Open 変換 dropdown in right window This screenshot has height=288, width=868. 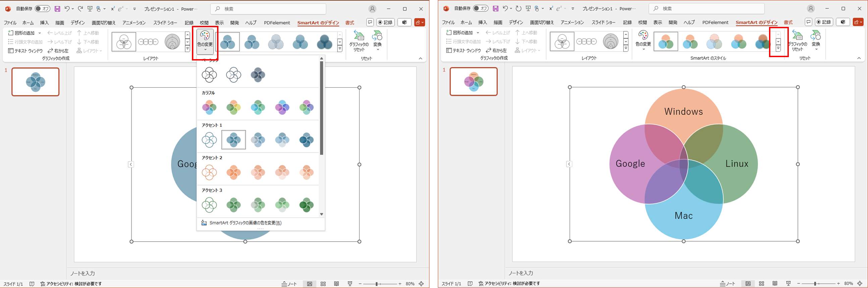[816, 41]
